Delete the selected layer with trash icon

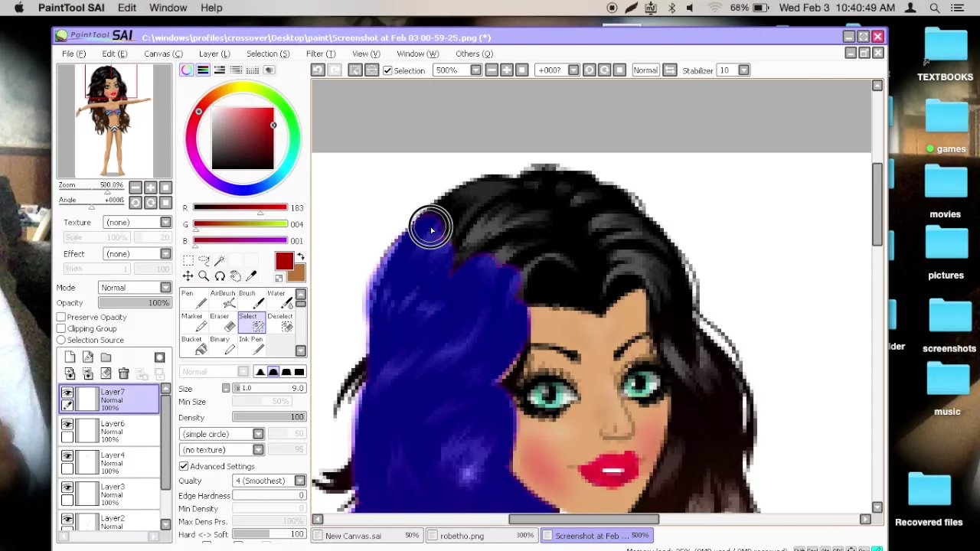click(123, 373)
